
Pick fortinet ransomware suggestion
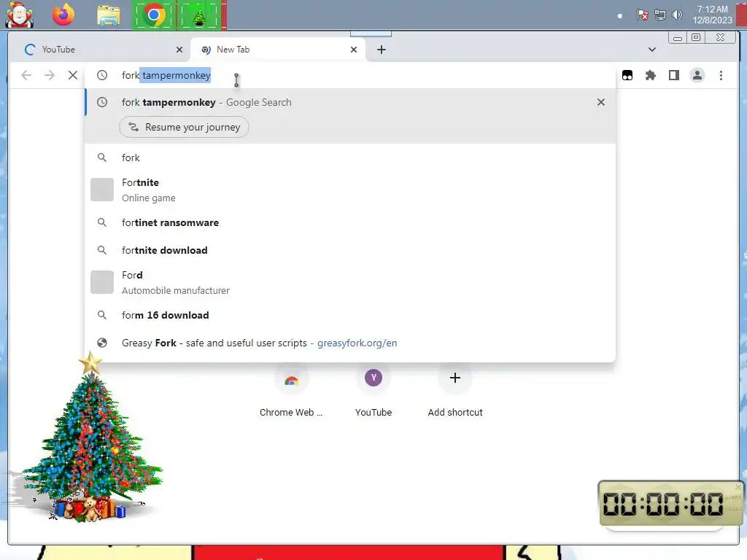tap(350, 223)
